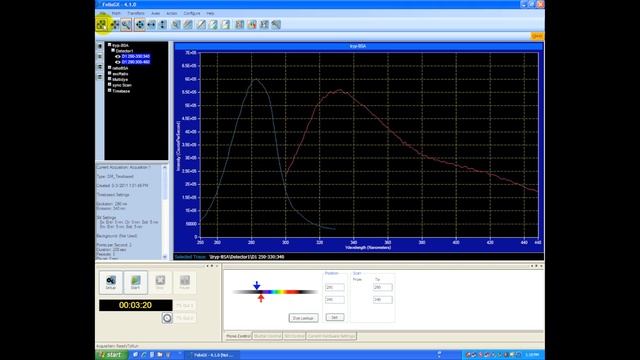Open the Help menu
640x360 pixels.
pyautogui.click(x=210, y=13)
